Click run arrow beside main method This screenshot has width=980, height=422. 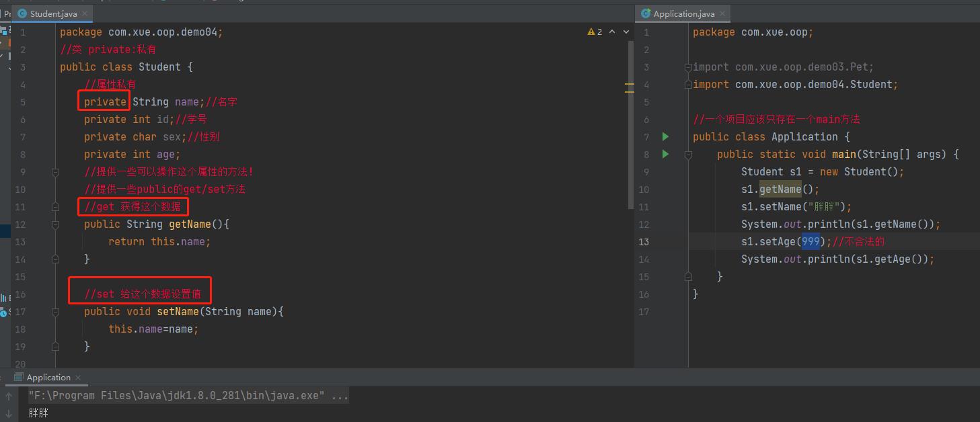click(665, 154)
